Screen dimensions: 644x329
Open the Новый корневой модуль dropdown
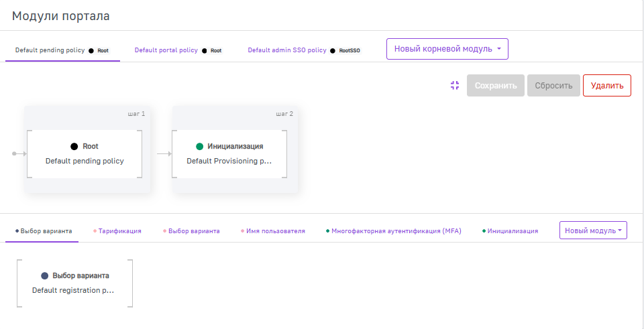pyautogui.click(x=447, y=49)
